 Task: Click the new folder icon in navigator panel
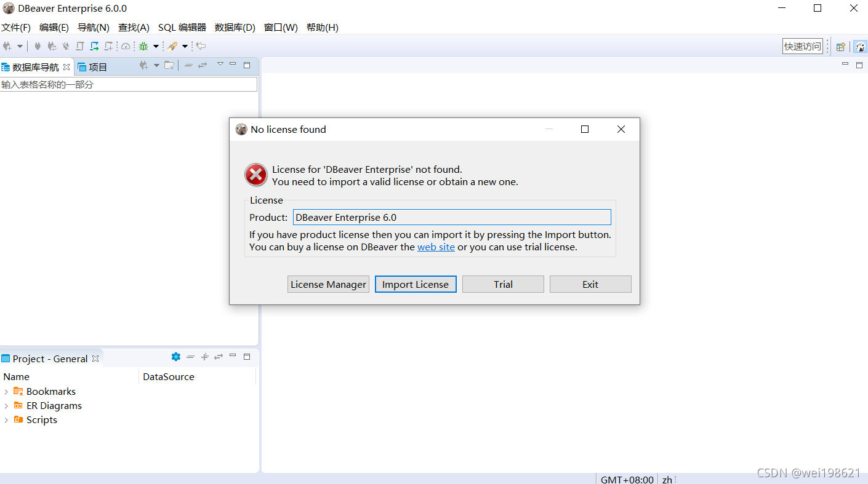pos(169,65)
